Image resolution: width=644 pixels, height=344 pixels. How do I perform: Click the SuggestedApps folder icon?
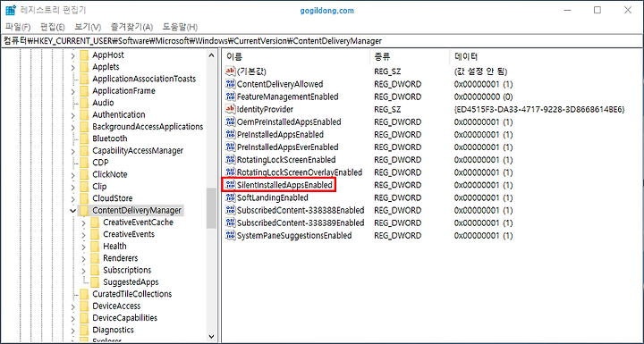pos(95,282)
